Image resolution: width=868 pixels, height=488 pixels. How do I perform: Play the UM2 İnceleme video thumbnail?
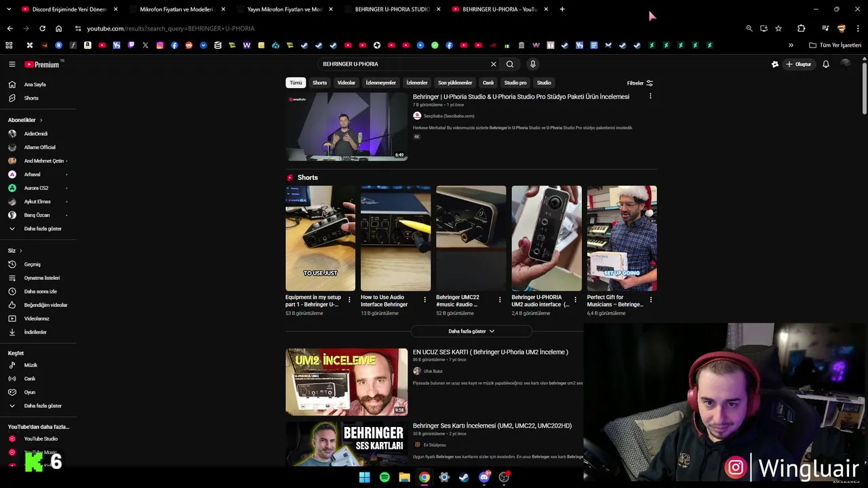click(x=347, y=382)
